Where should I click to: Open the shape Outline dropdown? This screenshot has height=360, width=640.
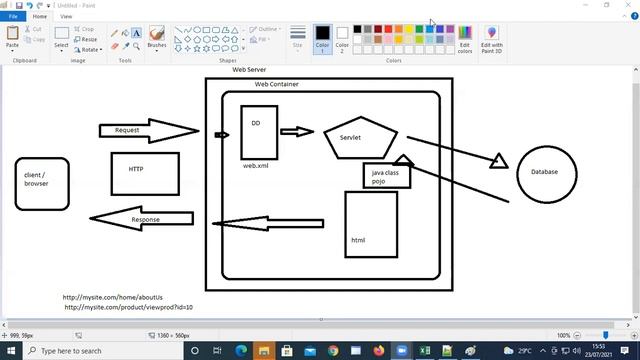click(265, 29)
